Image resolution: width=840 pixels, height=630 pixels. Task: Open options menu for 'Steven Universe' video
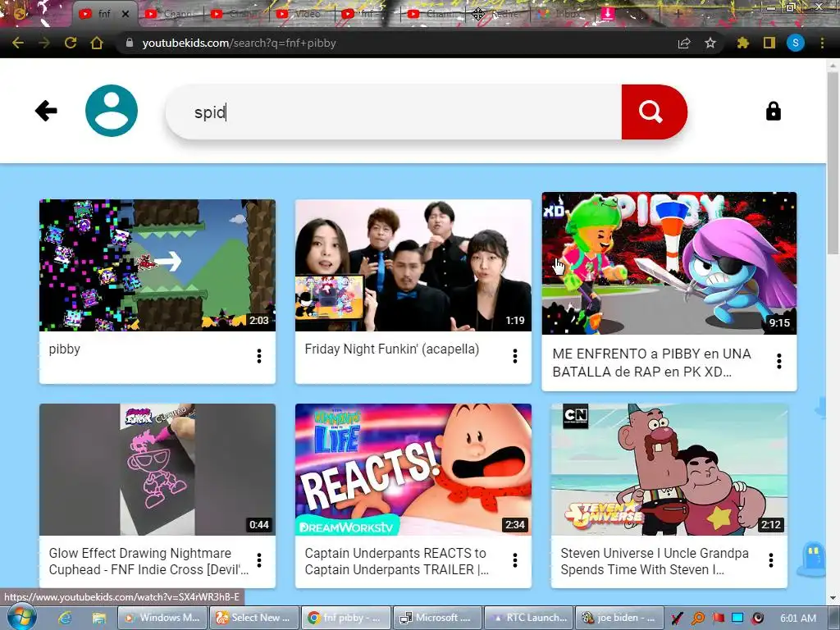[771, 560]
